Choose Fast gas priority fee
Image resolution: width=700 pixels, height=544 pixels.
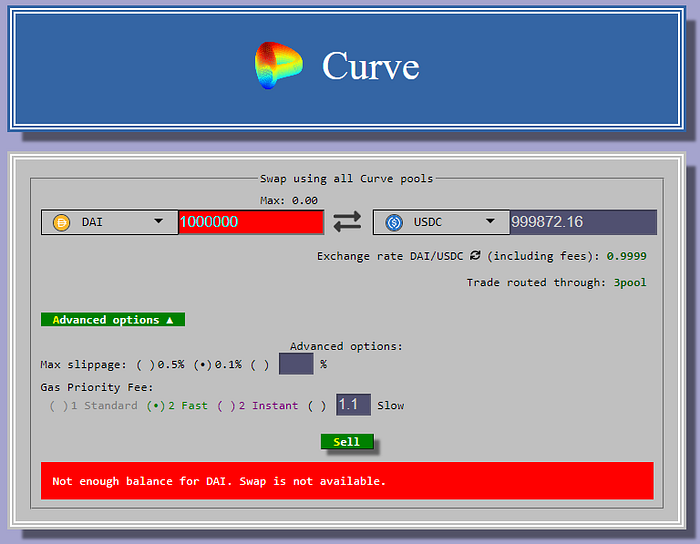pyautogui.click(x=155, y=406)
